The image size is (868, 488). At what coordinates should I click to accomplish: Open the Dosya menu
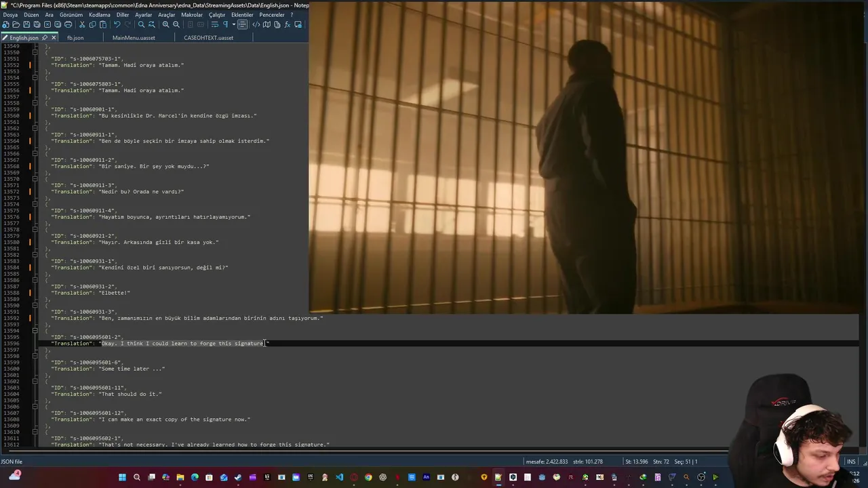[11, 15]
